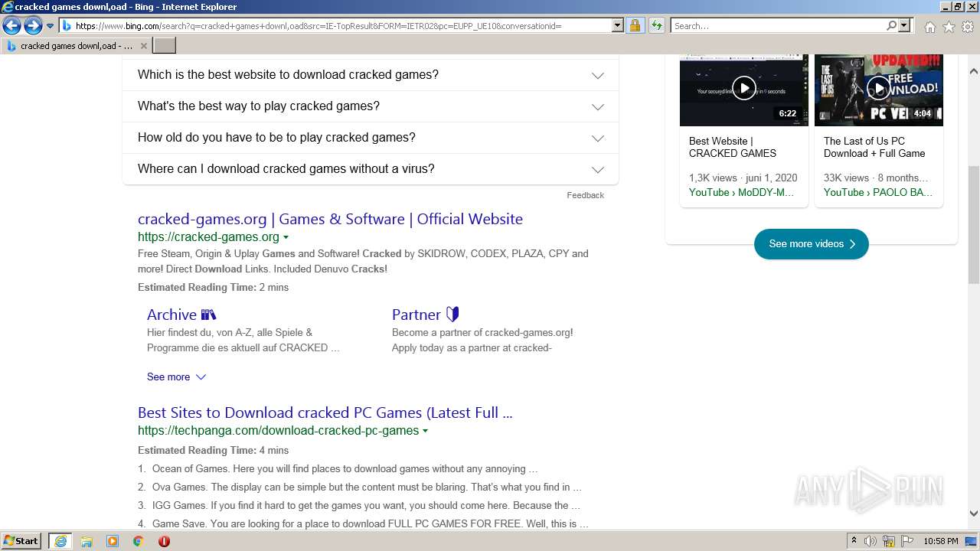
Task: Click the magnifier search icon in IE search box
Action: tap(891, 26)
